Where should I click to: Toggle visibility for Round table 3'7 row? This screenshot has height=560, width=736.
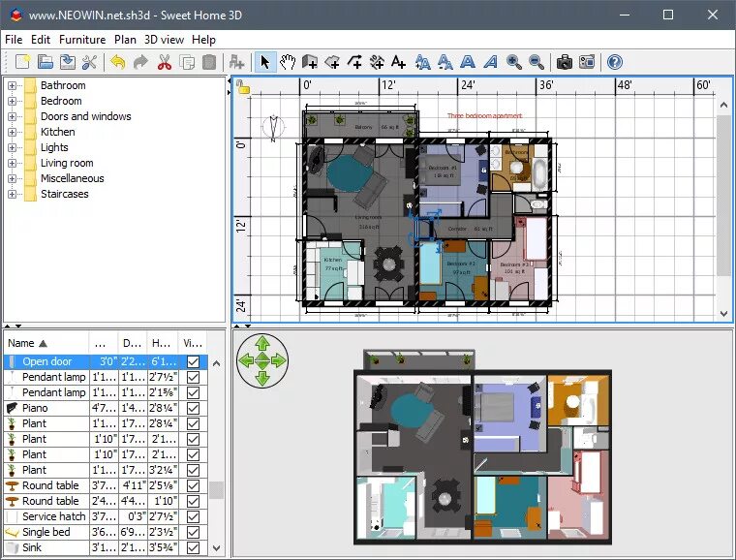click(x=193, y=485)
